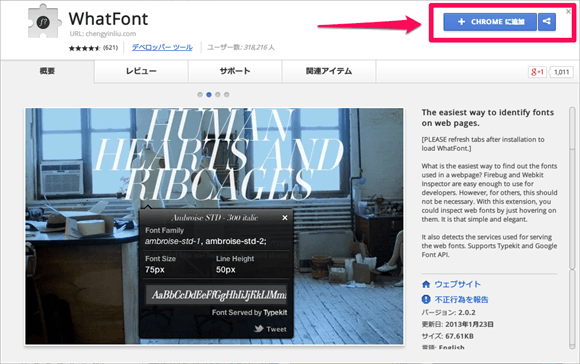Image resolution: width=580 pixels, height=364 pixels.
Task: Click the 1,011 plus-one count
Action: tap(562, 72)
